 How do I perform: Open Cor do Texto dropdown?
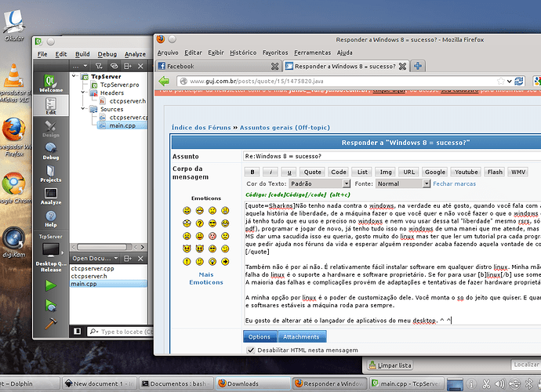click(319, 183)
